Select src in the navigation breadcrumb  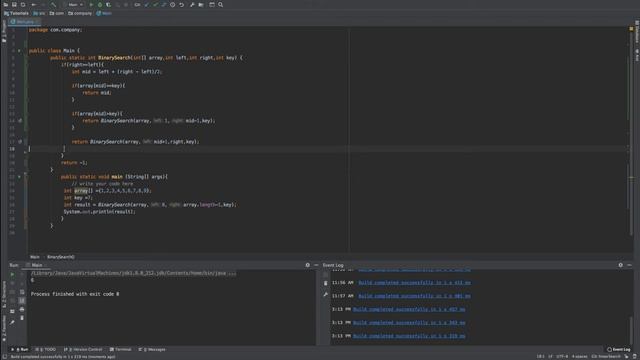pyautogui.click(x=40, y=13)
